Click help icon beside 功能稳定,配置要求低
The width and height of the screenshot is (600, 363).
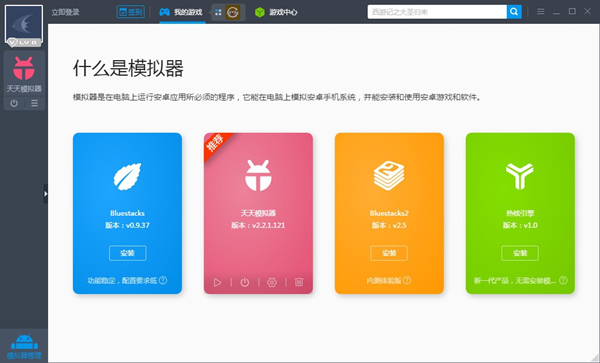click(x=163, y=280)
